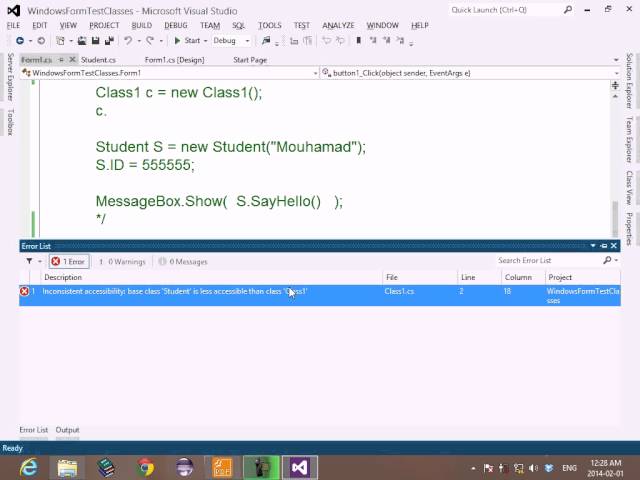Open the TOOLS menu
Viewport: 640px width, 480px height.
point(269,25)
